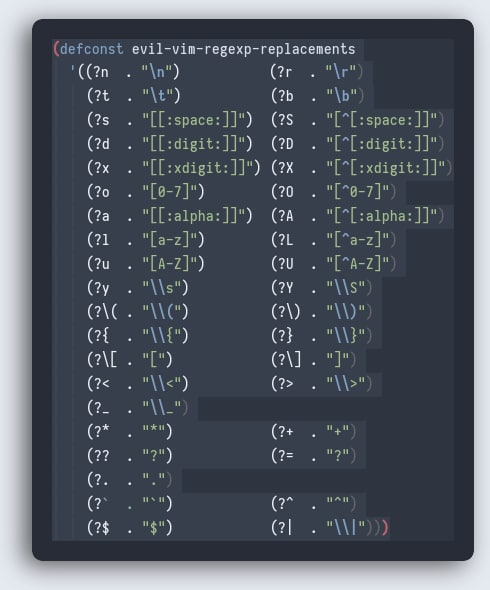Click the ?b character literal
Image resolution: width=490 pixels, height=590 pixels.
[285, 96]
